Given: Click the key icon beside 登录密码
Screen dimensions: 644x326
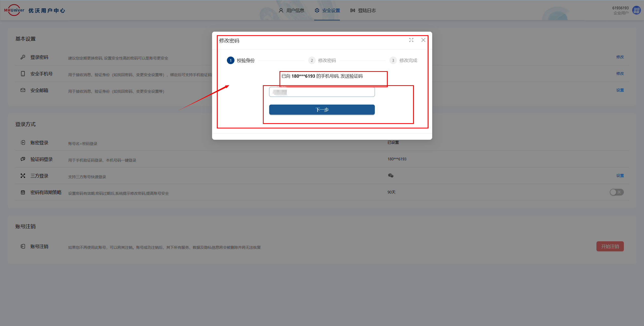Looking at the screenshot, I should pyautogui.click(x=23, y=57).
